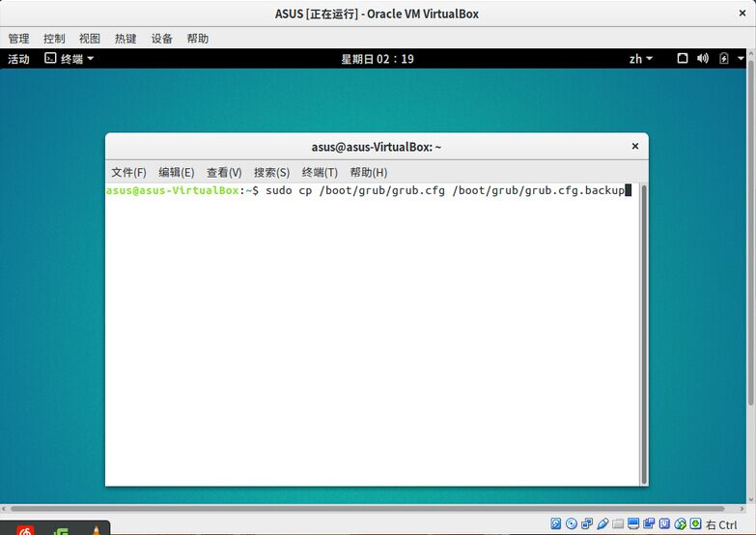Image resolution: width=756 pixels, height=535 pixels.
Task: Click the green-arrow keyboard capture icon
Action: (x=696, y=523)
